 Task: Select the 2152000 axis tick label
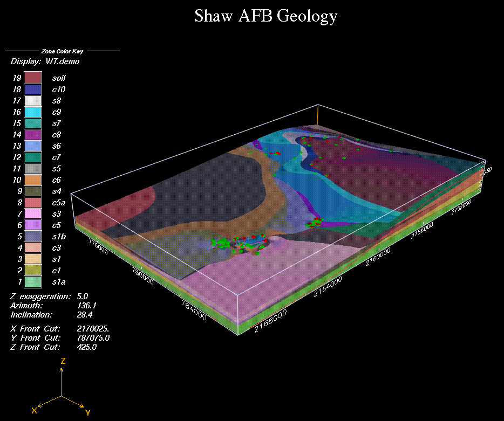point(461,207)
